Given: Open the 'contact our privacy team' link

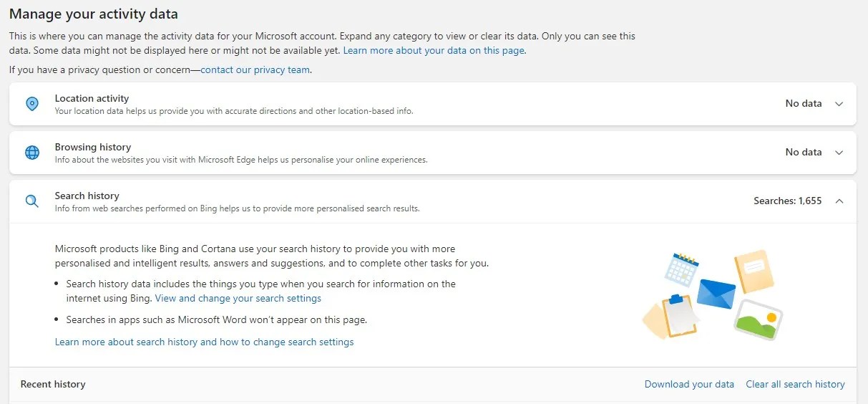Looking at the screenshot, I should click(x=255, y=70).
